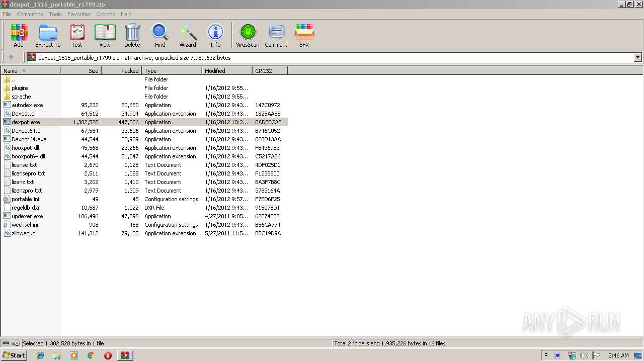This screenshot has width=644, height=362.
Task: Select Dexpot64.exe file
Action: pyautogui.click(x=29, y=139)
